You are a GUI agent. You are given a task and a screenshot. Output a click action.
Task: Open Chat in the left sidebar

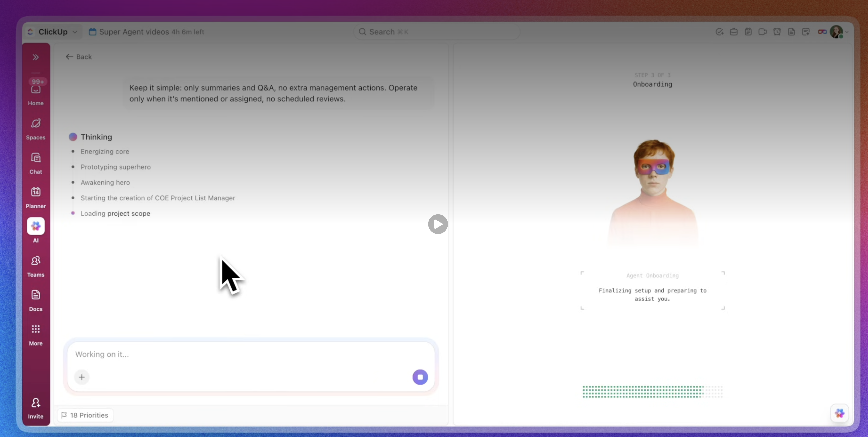[x=36, y=163]
